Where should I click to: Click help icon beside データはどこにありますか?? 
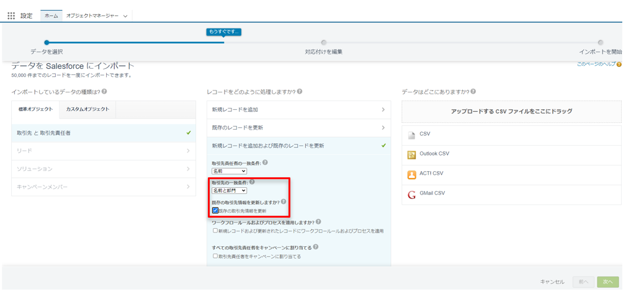[x=473, y=92]
